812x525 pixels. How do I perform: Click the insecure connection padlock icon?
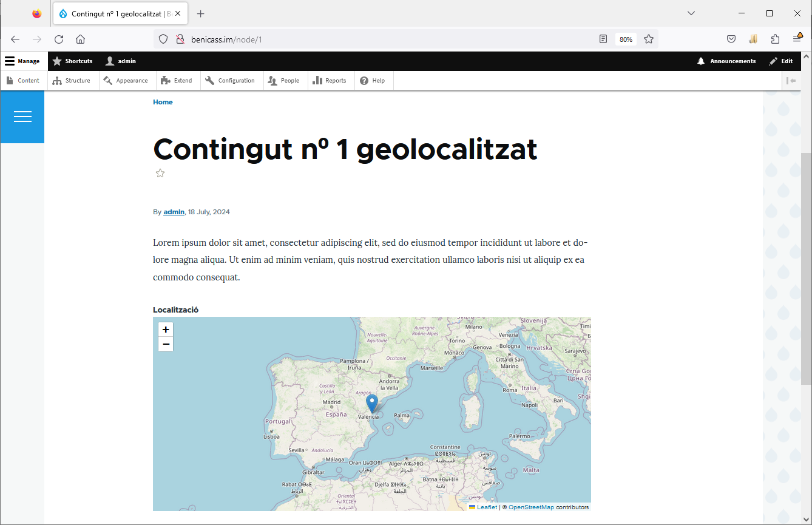[x=180, y=39]
